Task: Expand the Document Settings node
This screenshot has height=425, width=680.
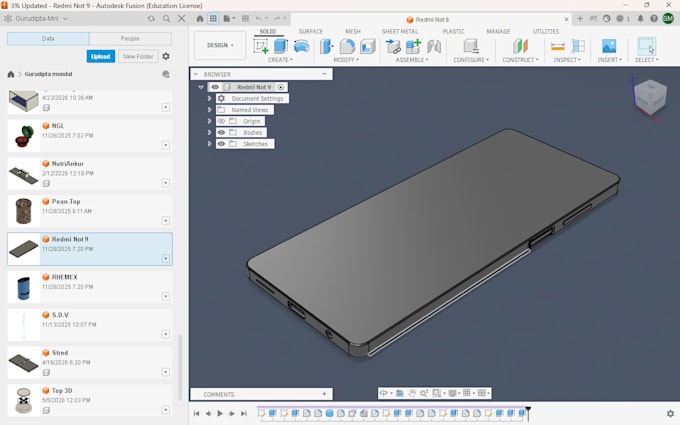Action: coord(209,98)
